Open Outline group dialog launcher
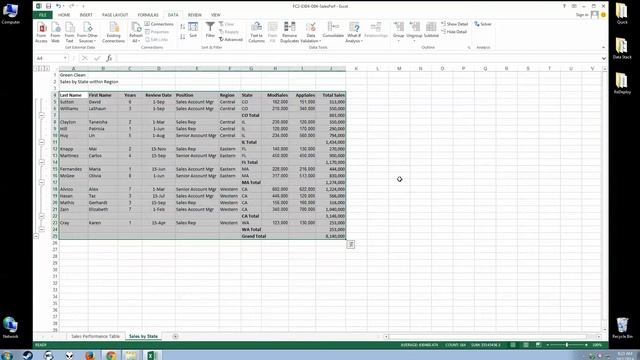The image size is (640, 360). click(x=469, y=48)
